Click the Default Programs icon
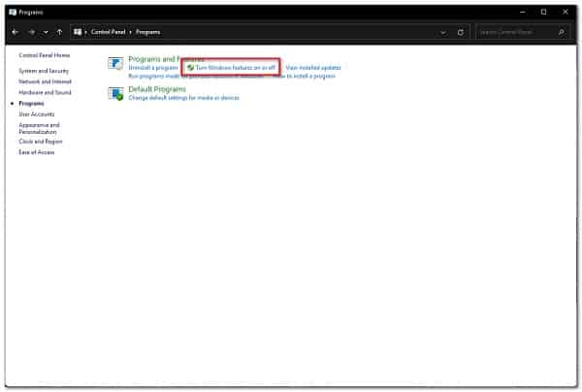The image size is (582, 392). (115, 93)
